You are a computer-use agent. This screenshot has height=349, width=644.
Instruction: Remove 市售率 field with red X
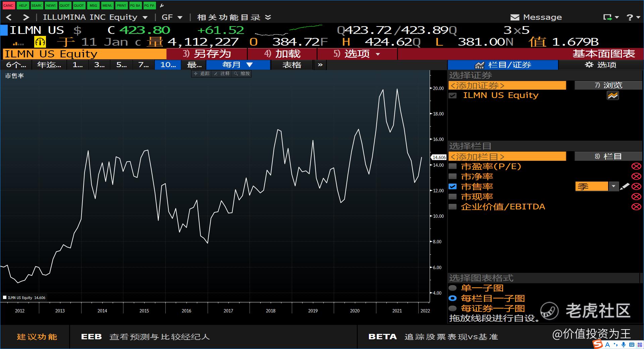click(636, 187)
